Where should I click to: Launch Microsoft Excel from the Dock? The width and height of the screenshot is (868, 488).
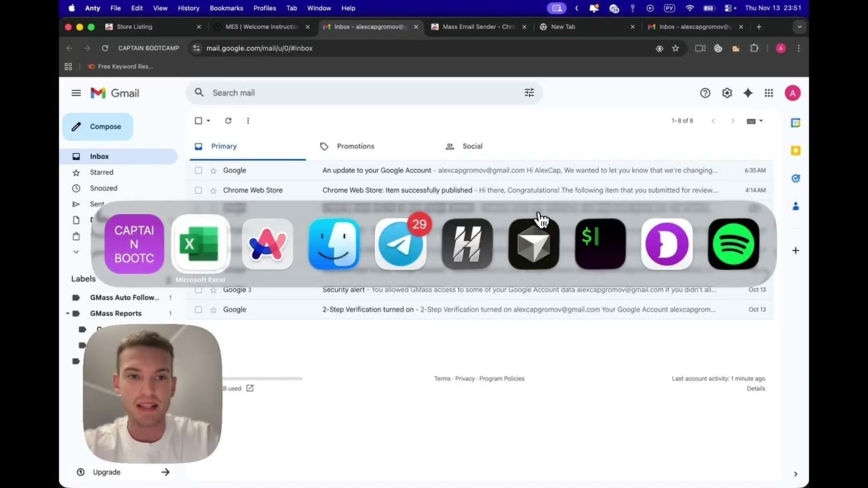pyautogui.click(x=201, y=244)
